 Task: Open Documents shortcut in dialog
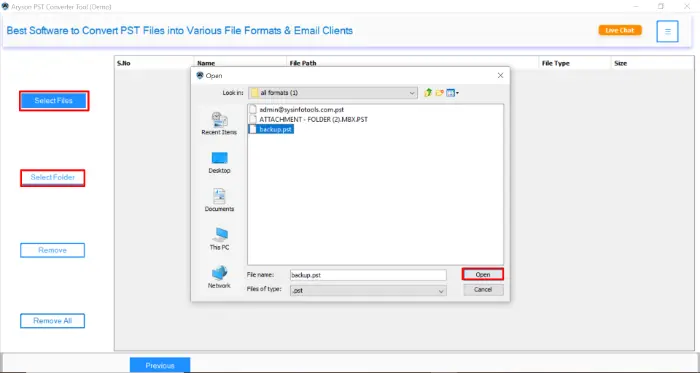[219, 200]
